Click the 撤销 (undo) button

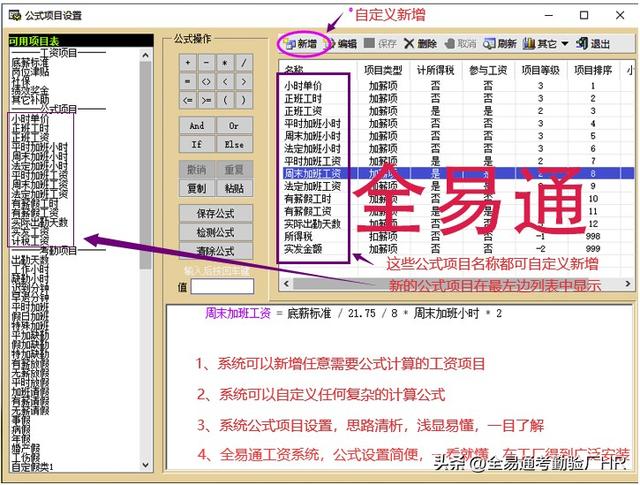[x=197, y=169]
